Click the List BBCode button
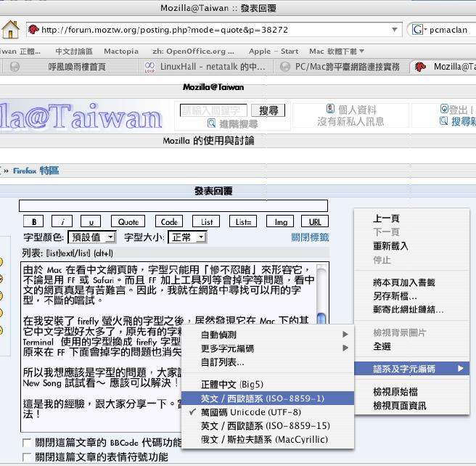This screenshot has height=466, width=476. [206, 221]
